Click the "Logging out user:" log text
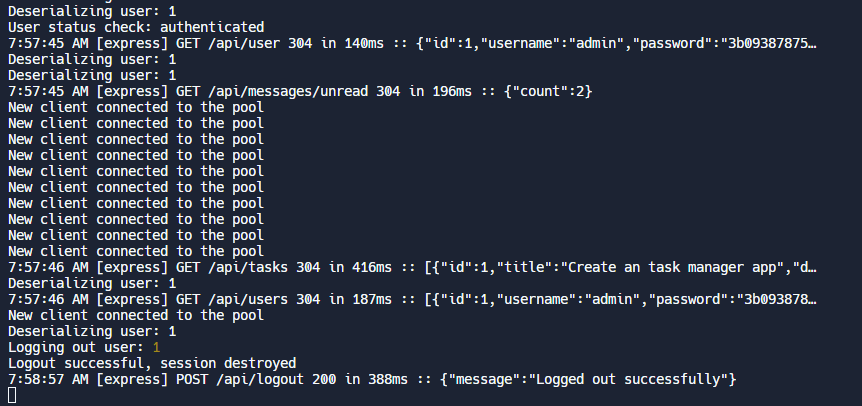Screen dimensions: 862x406 tap(75, 347)
